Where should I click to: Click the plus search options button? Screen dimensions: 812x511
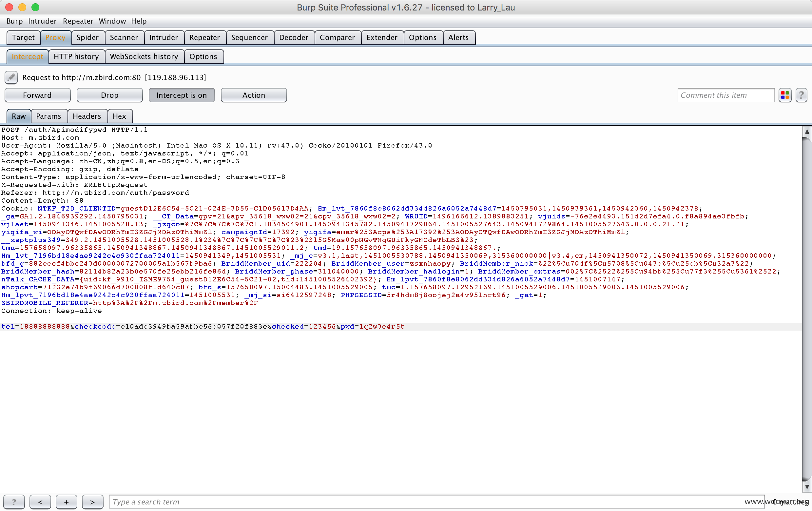tap(67, 502)
